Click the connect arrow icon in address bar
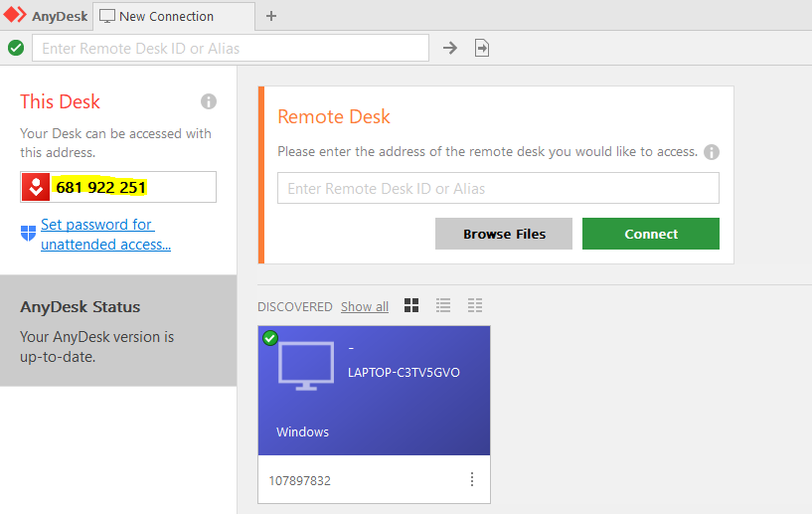This screenshot has width=812, height=514. (x=450, y=48)
